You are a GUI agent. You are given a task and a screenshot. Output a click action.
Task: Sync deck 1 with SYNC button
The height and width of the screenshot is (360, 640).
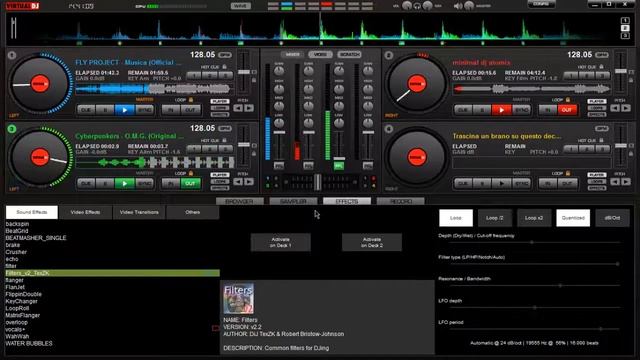click(x=144, y=110)
